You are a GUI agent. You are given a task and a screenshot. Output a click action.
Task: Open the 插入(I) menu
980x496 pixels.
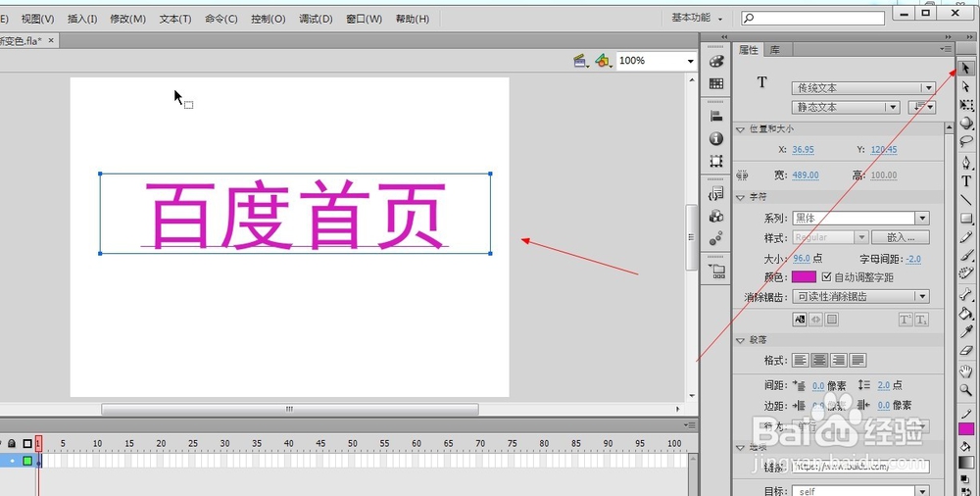tap(82, 19)
